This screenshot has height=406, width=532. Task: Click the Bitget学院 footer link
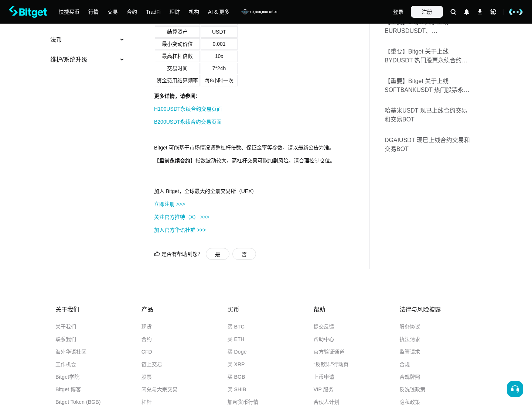coord(67,377)
